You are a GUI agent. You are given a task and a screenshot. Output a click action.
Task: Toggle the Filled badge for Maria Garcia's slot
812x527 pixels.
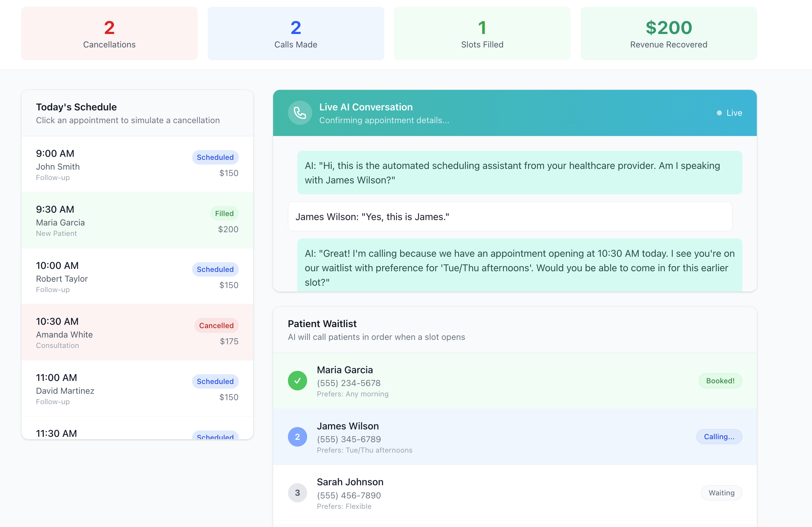tap(224, 213)
